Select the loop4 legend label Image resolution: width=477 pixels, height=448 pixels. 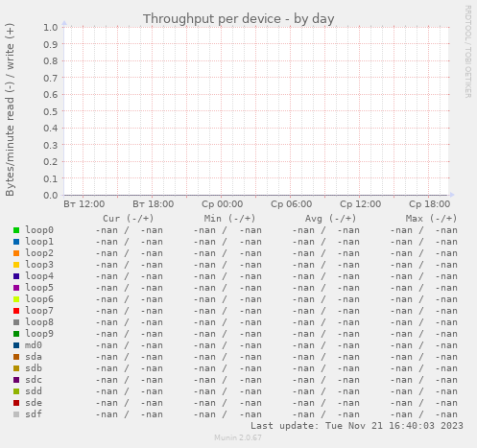click(x=39, y=276)
